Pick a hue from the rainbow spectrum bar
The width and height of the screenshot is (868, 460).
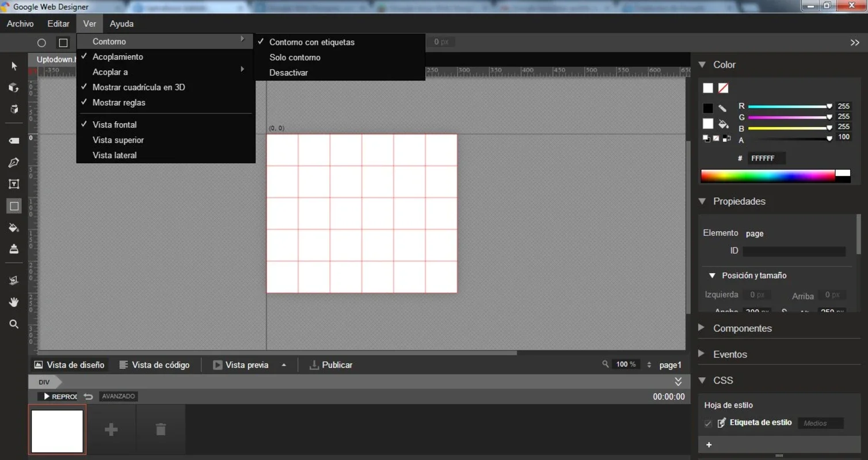click(x=768, y=176)
